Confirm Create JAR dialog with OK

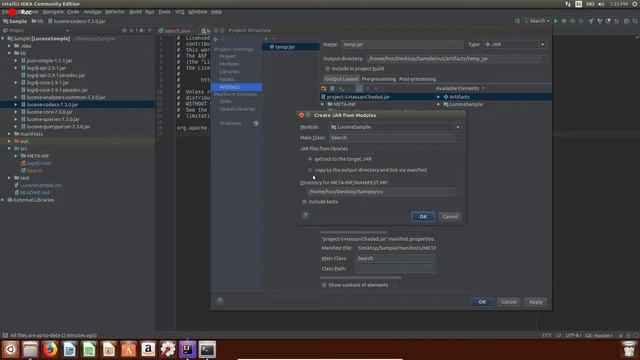pyautogui.click(x=423, y=217)
